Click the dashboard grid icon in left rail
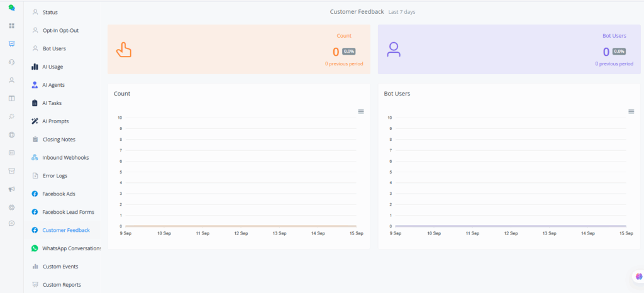 click(11, 26)
